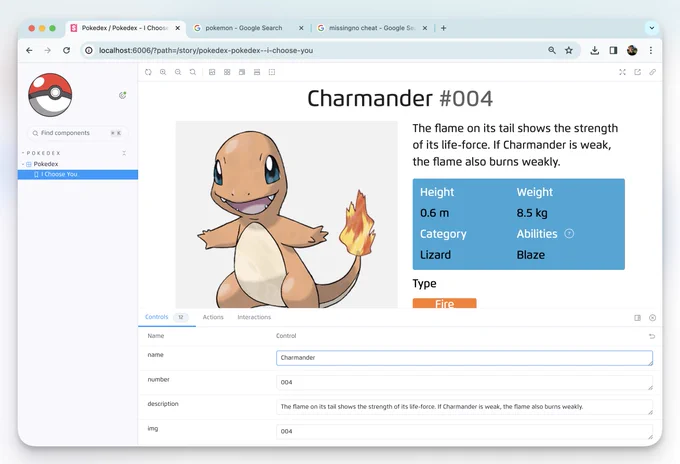Close the Pokedex Storybook browser tab
This screenshot has height=464, width=680.
click(x=177, y=28)
